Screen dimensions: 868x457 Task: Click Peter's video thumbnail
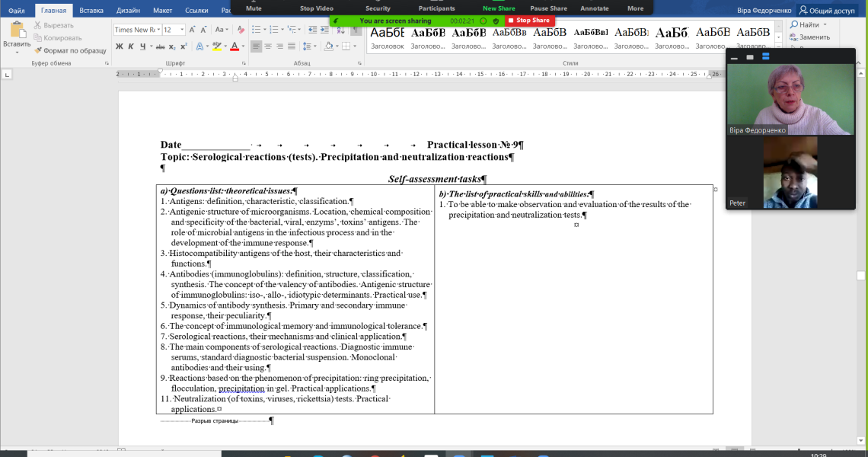(790, 173)
